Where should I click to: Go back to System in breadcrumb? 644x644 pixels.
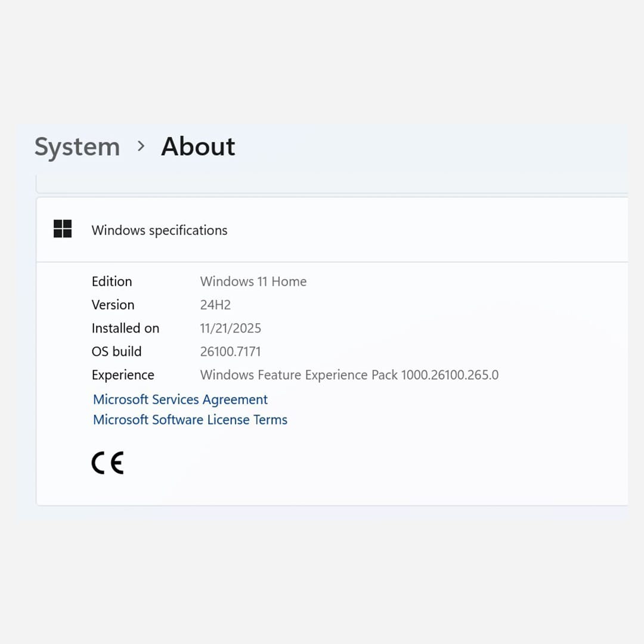coord(77,147)
